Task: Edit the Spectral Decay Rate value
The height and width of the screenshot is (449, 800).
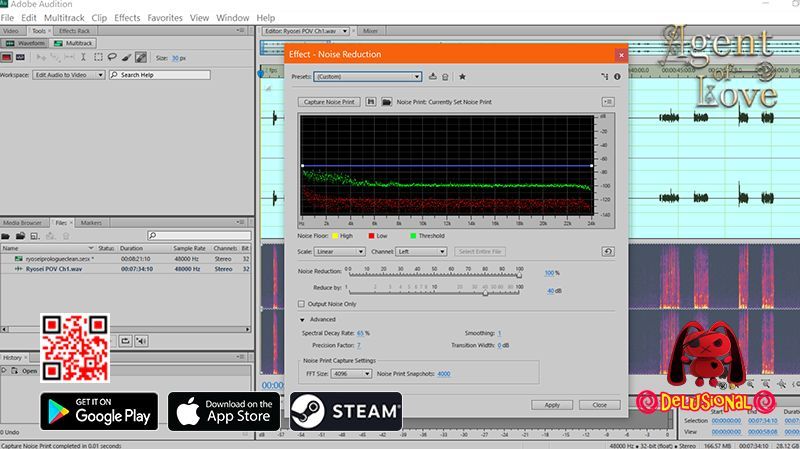Action: (x=361, y=333)
